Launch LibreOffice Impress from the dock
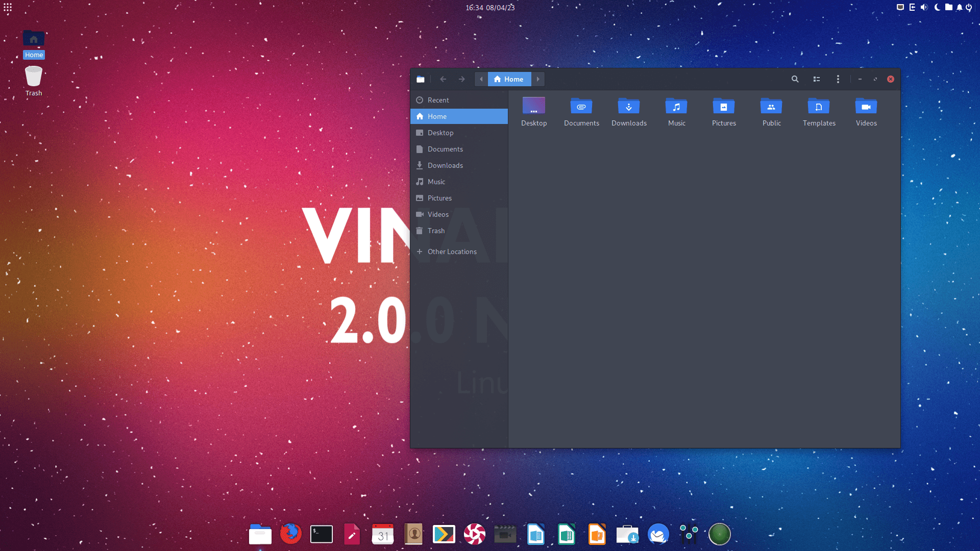 click(x=597, y=534)
